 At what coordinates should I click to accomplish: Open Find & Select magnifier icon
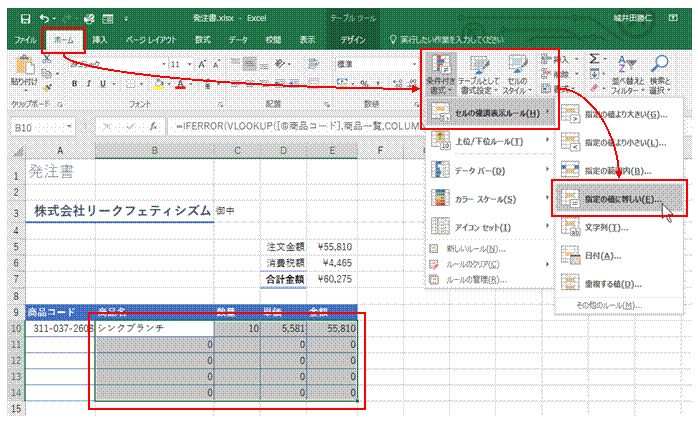tap(661, 64)
